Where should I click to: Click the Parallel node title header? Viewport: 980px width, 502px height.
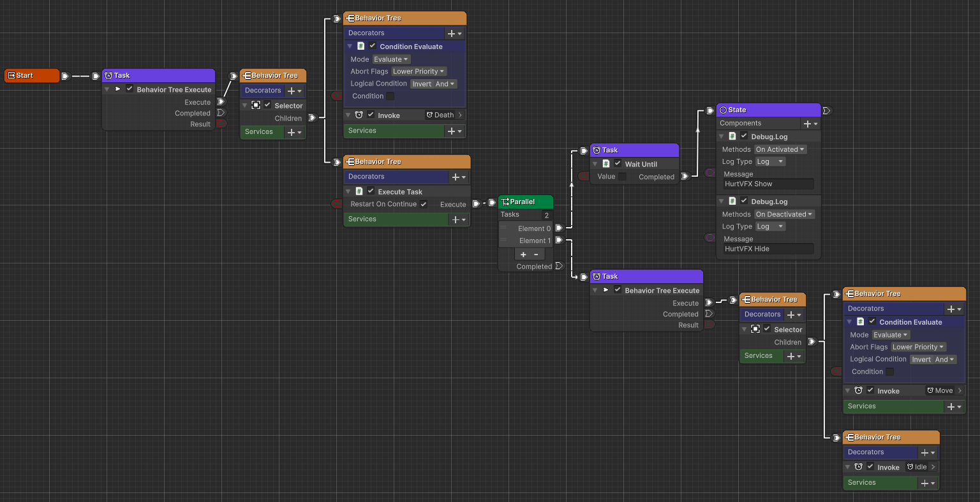pyautogui.click(x=526, y=202)
